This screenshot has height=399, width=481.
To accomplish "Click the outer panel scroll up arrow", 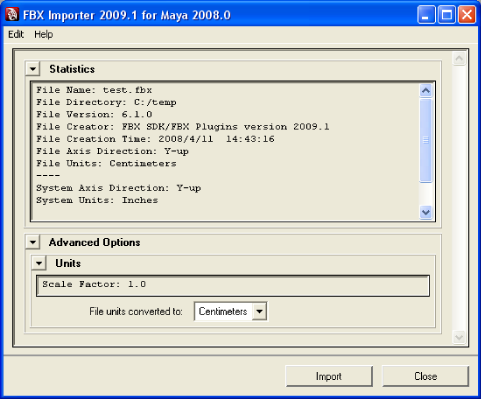I will point(459,59).
